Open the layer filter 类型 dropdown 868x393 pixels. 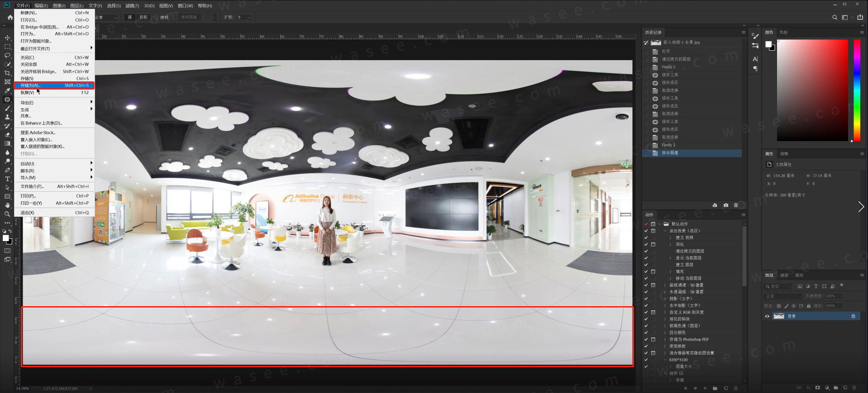778,286
